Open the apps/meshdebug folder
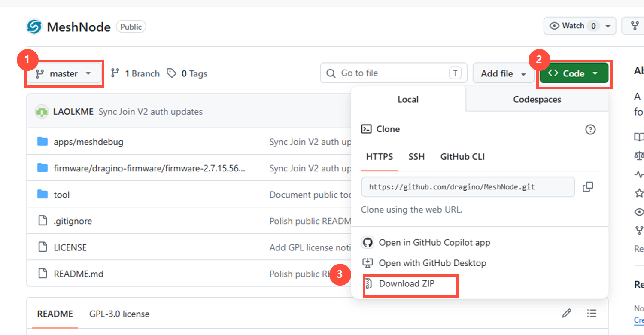644x335 pixels. [88, 142]
